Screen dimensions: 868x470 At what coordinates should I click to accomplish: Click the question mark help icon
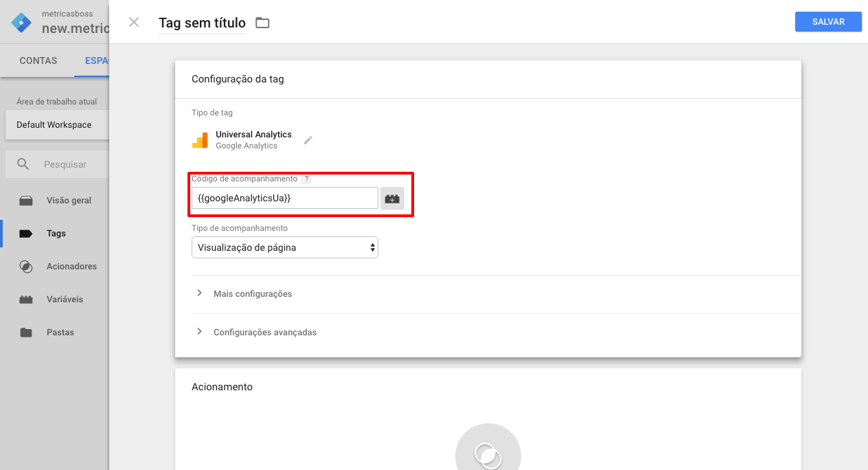tap(306, 179)
